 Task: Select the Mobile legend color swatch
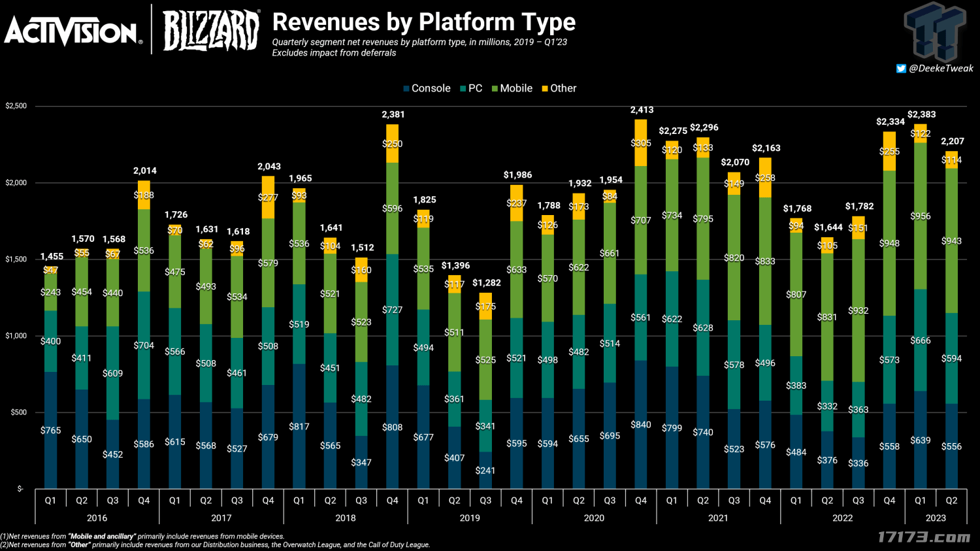pos(495,88)
